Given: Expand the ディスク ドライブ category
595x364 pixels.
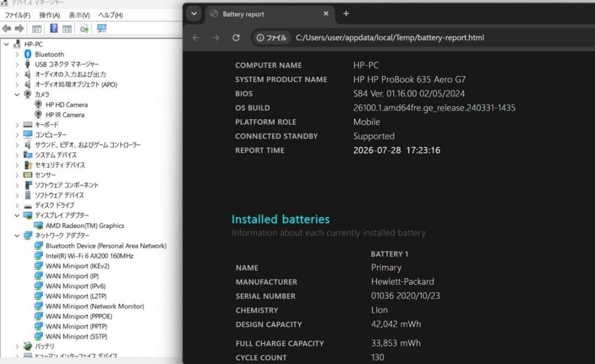Looking at the screenshot, I should (17, 205).
